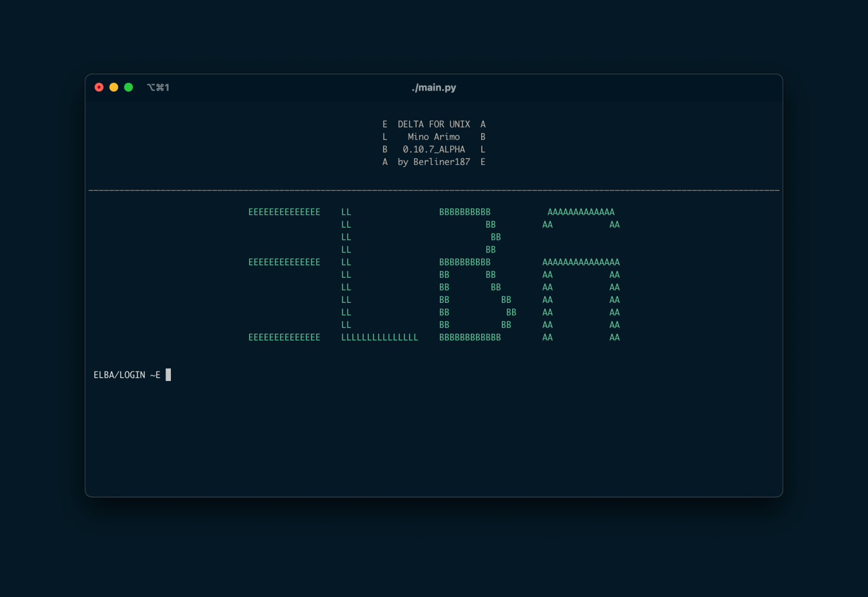Minimize the window using the yellow button
Viewport: 868px width, 597px height.
[x=114, y=87]
